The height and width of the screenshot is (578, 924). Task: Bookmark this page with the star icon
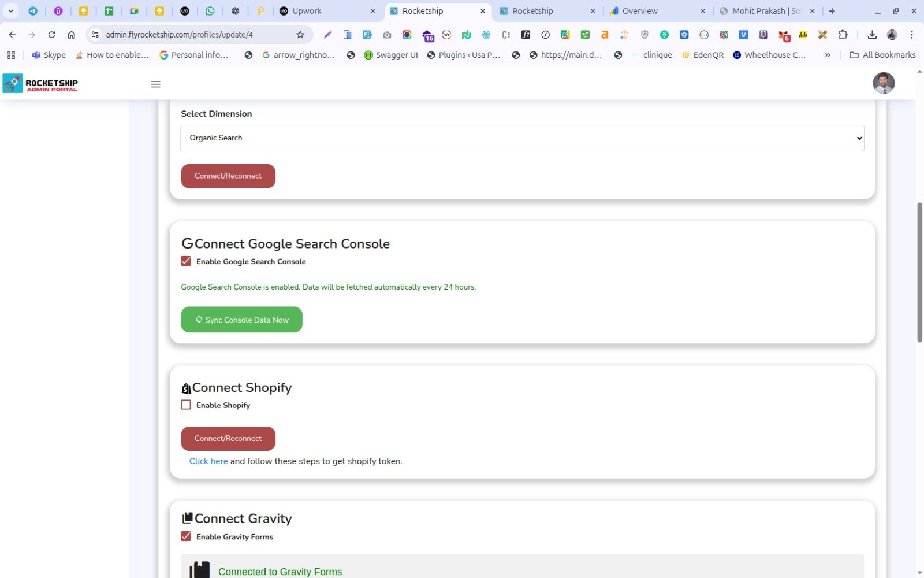(300, 35)
